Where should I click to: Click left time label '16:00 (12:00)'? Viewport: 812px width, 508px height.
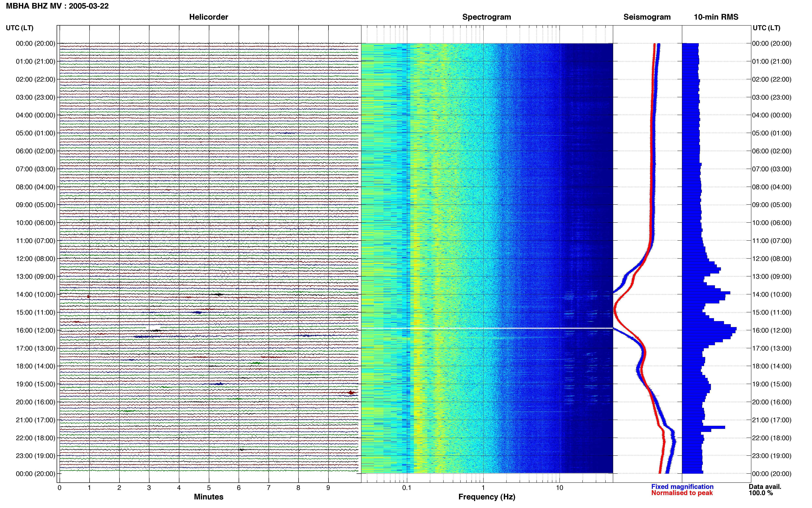pos(36,330)
